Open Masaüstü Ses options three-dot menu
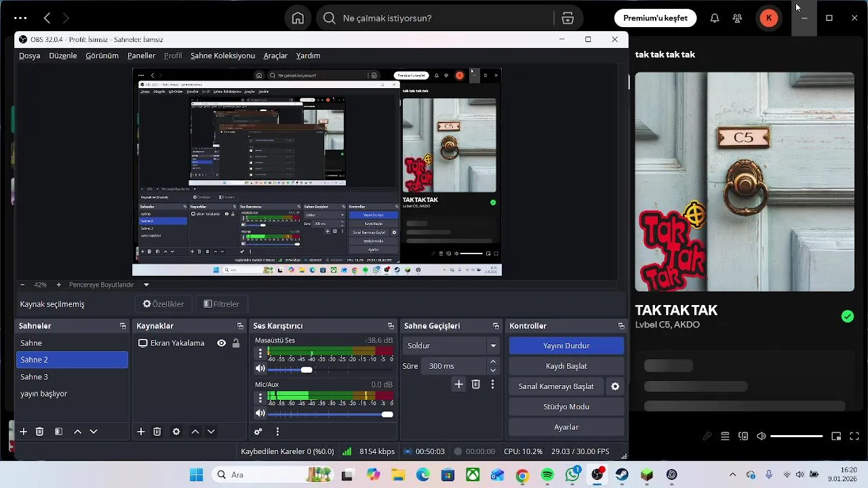 (260, 353)
